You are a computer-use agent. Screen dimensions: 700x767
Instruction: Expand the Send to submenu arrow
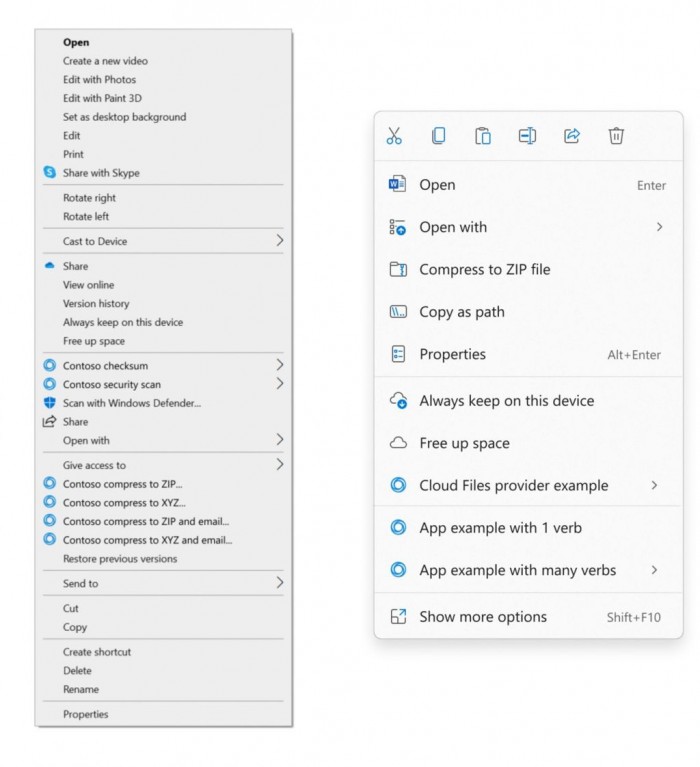[x=279, y=583]
